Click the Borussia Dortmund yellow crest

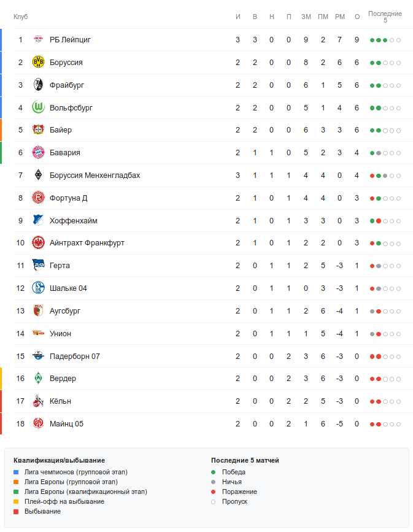pos(39,63)
